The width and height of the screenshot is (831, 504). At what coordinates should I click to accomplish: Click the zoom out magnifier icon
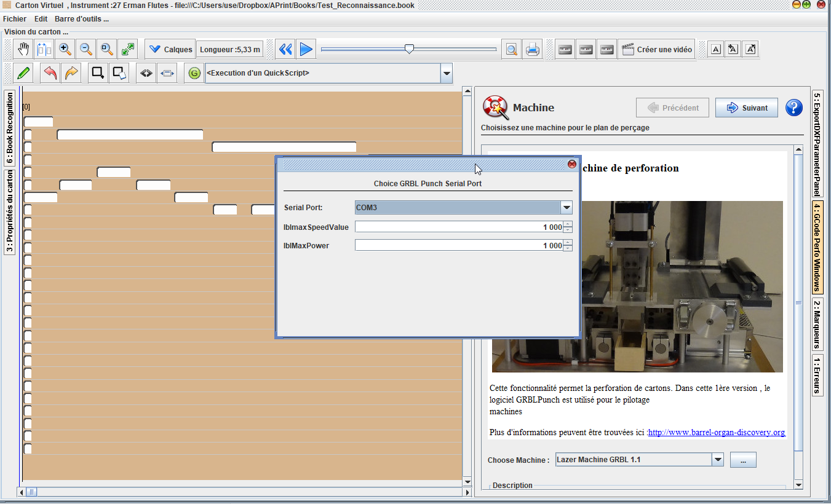point(86,49)
